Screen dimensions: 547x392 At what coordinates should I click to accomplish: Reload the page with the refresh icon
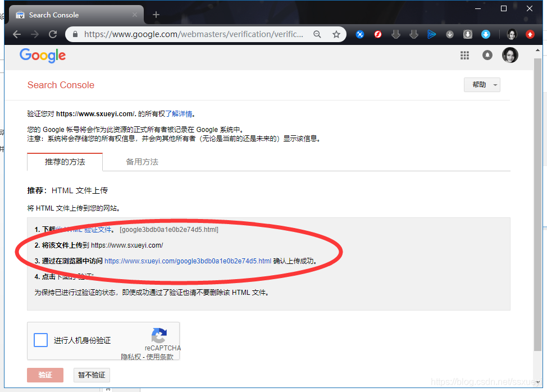click(x=53, y=34)
